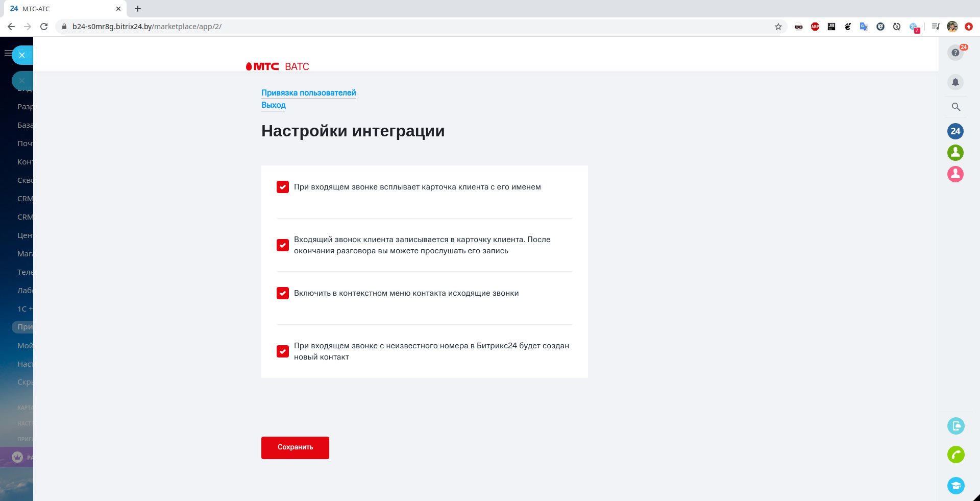Click the blue Bitrix24 '24' icon
This screenshot has height=501, width=980.
pos(955,131)
